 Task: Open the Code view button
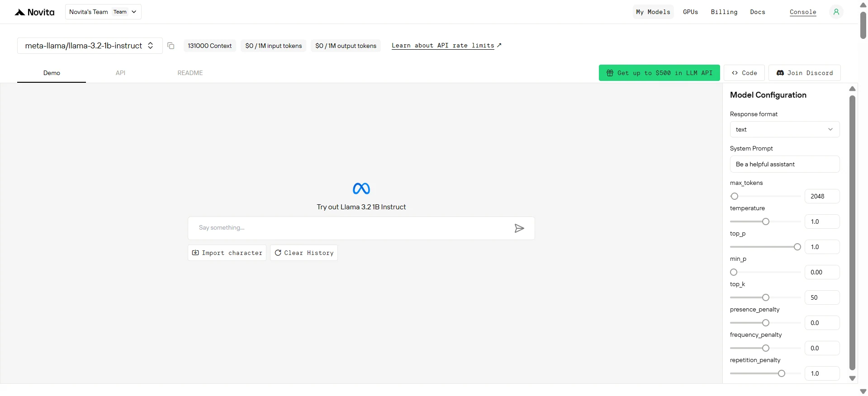[x=745, y=73]
